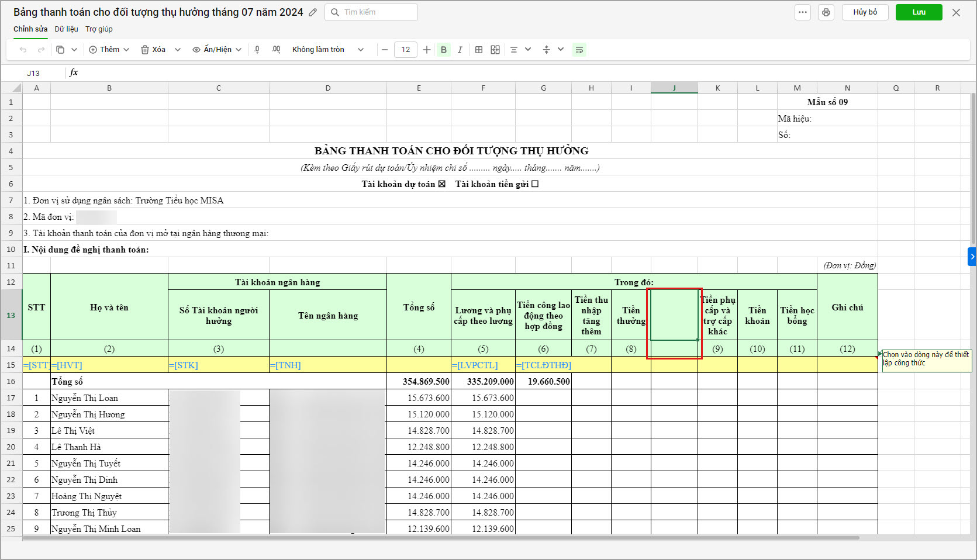Image resolution: width=977 pixels, height=560 pixels.
Task: Switch to the Chỉnh sửa tab
Action: (x=30, y=29)
